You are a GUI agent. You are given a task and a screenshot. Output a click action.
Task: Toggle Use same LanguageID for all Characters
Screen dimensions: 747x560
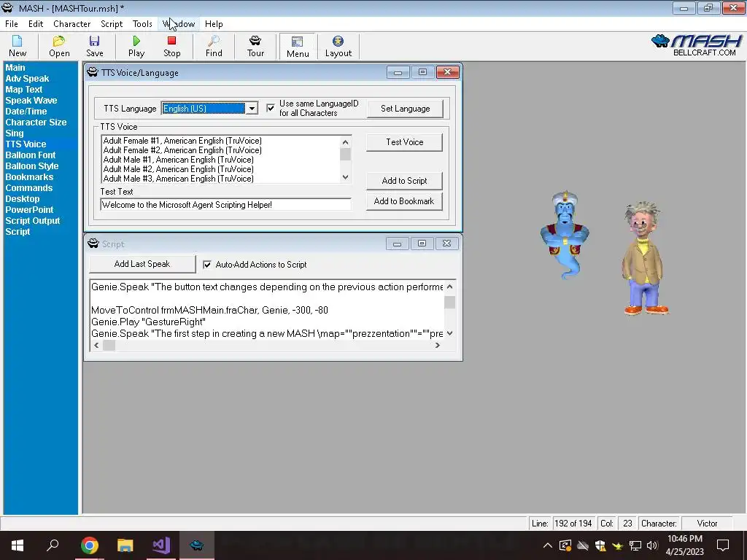271,108
